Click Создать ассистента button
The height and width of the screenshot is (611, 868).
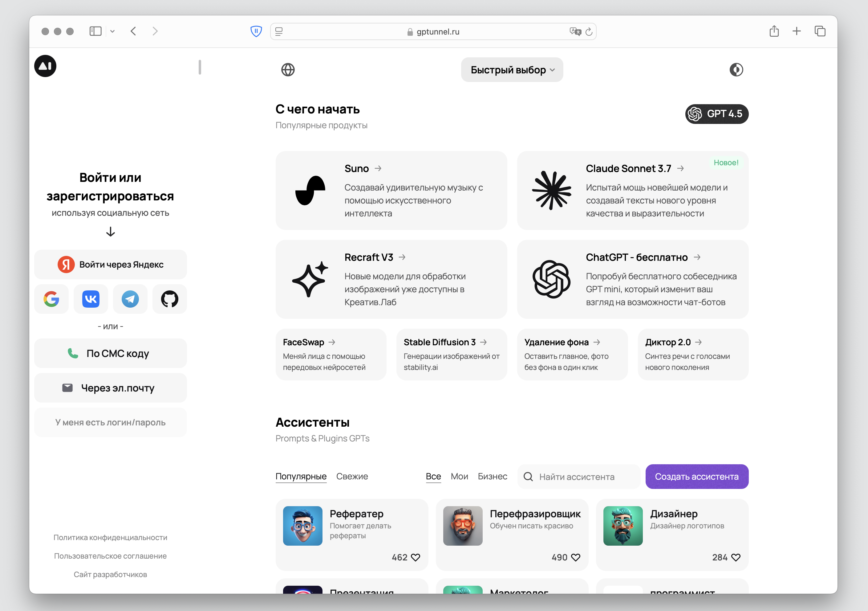tap(696, 476)
